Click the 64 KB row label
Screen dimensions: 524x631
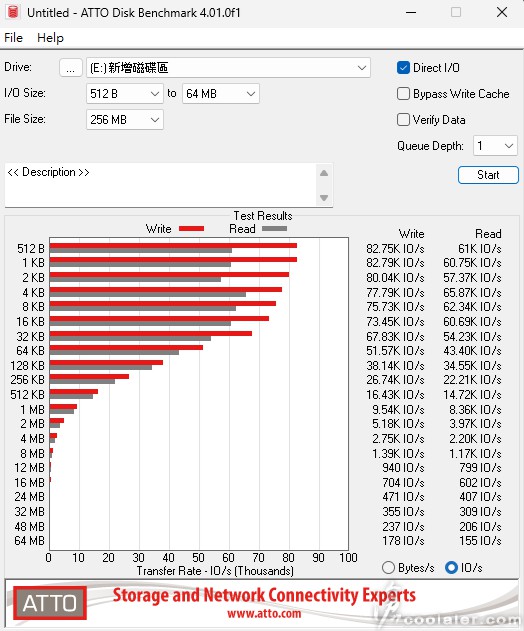pos(30,351)
